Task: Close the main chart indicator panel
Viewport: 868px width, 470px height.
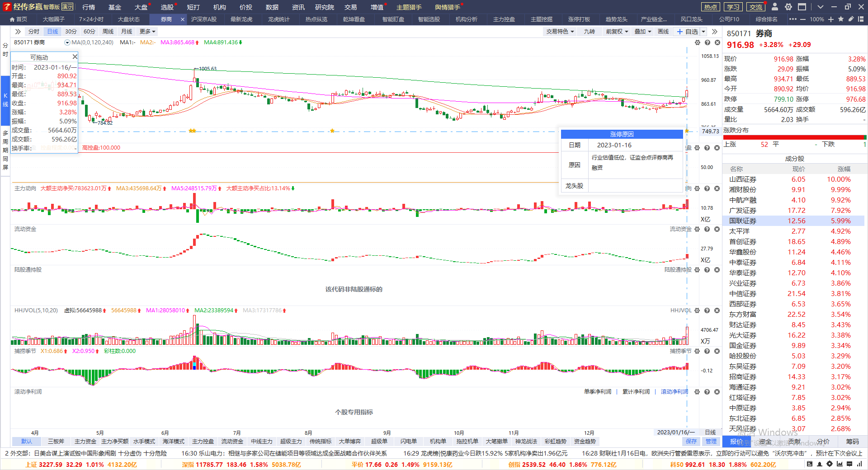Action: (717, 42)
